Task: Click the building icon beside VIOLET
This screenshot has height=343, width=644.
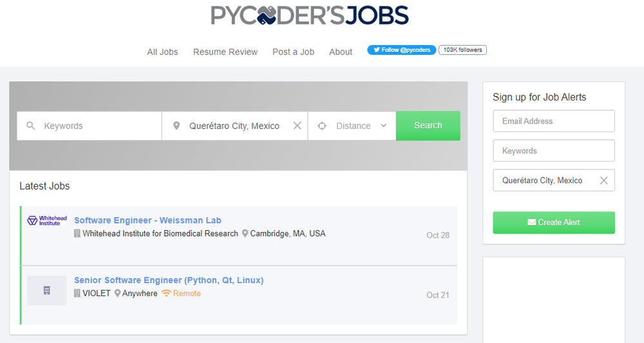Action: [x=77, y=293]
